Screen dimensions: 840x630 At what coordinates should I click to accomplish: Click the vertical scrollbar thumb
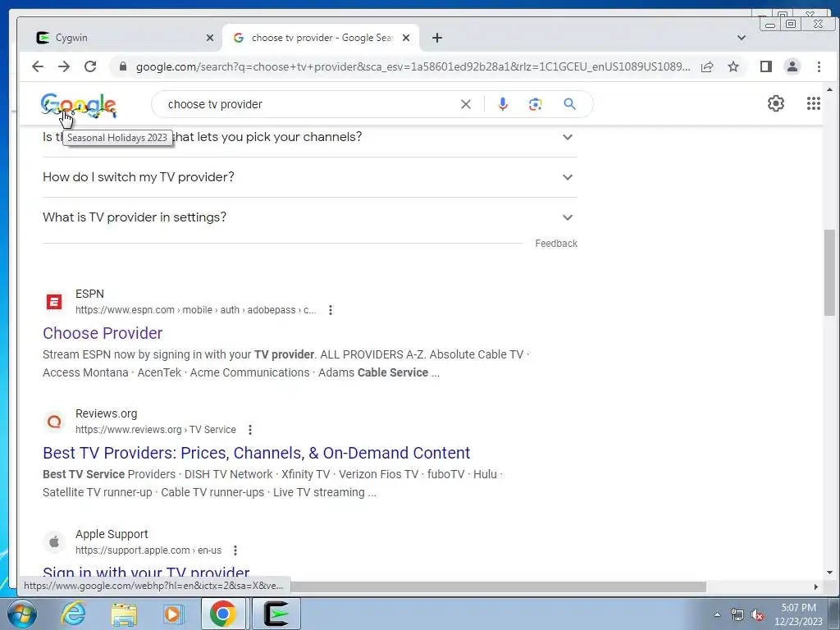tap(829, 272)
